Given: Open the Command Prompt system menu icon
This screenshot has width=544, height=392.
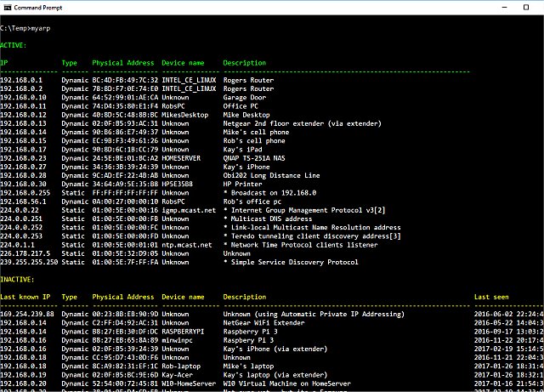Looking at the screenshot, I should pos(8,7).
